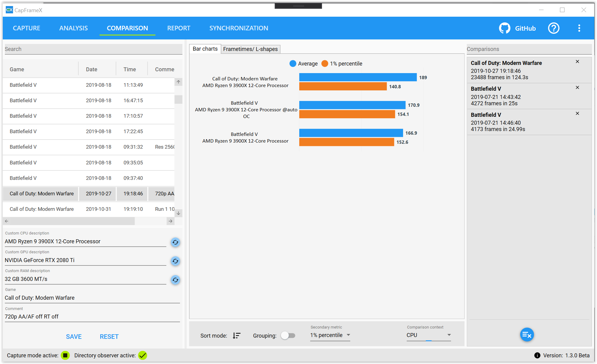The width and height of the screenshot is (597, 364).
Task: Reset custom CPU description with refresh icon
Action: [175, 242]
